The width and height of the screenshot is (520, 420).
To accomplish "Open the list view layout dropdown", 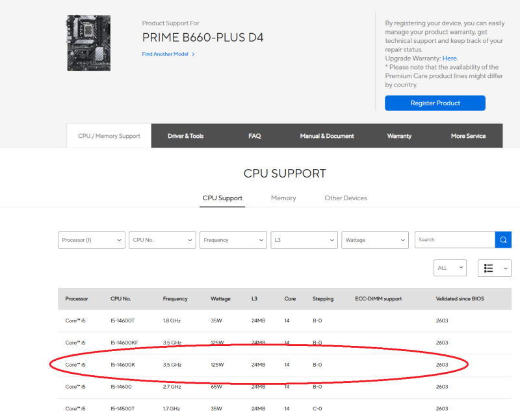I will pos(495,268).
